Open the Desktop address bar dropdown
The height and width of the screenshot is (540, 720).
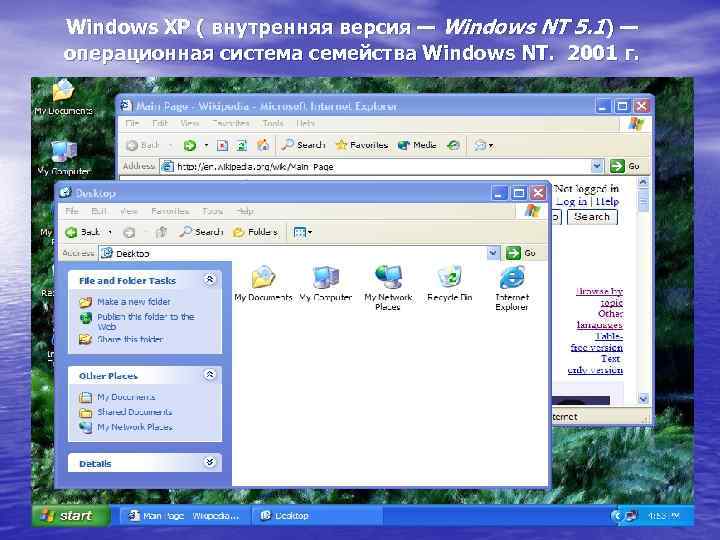[493, 253]
